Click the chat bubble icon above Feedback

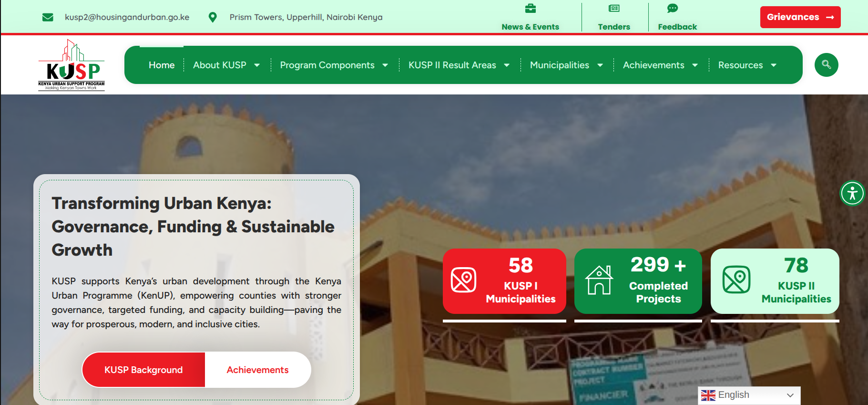coord(673,8)
